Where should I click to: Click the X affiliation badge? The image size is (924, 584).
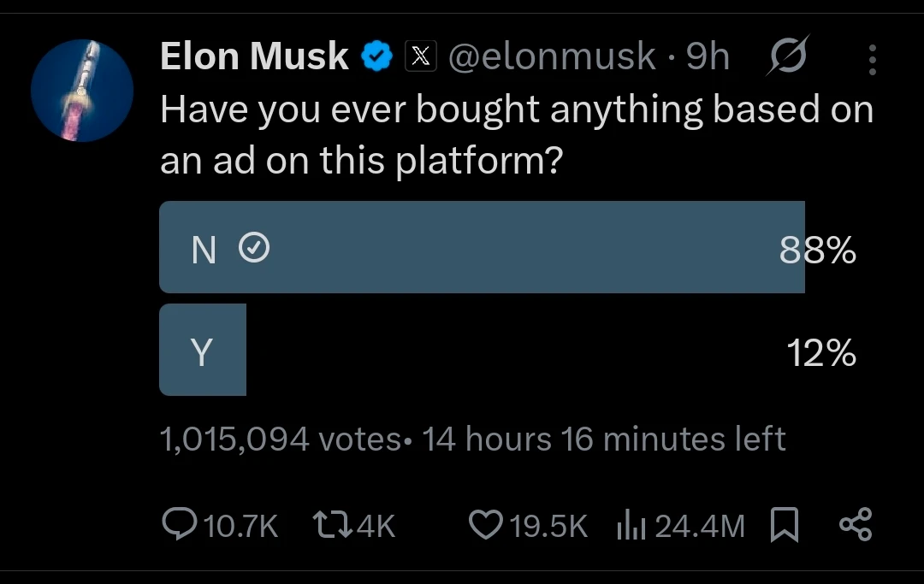(418, 57)
